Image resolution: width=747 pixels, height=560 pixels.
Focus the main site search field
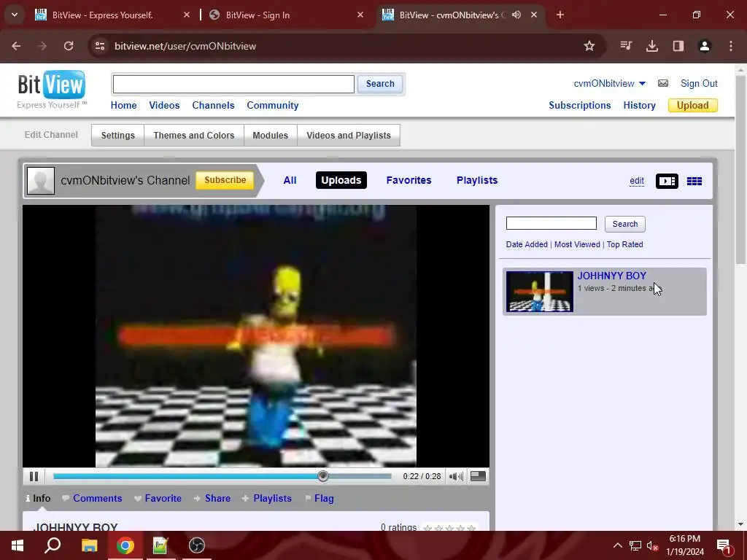(x=233, y=85)
